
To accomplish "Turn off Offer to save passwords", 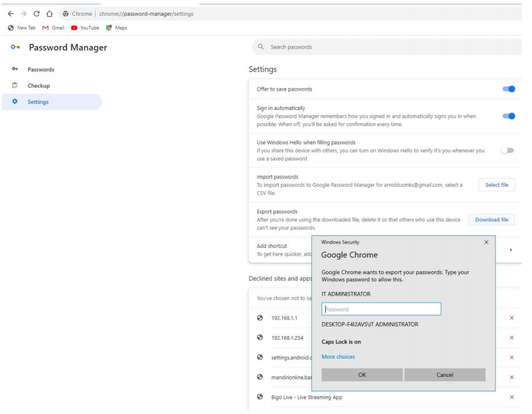I will click(x=509, y=89).
